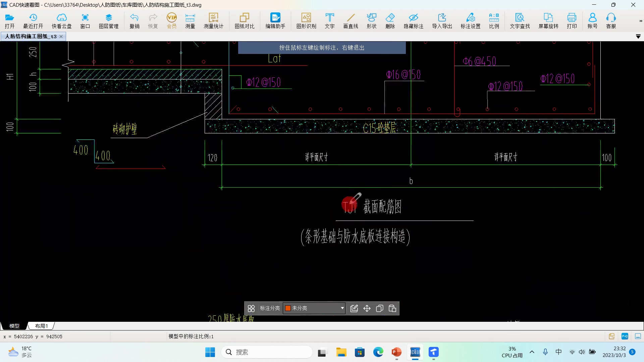This screenshot has height=362, width=644.
Task: Open the 会员 VIP membership button
Action: (171, 21)
